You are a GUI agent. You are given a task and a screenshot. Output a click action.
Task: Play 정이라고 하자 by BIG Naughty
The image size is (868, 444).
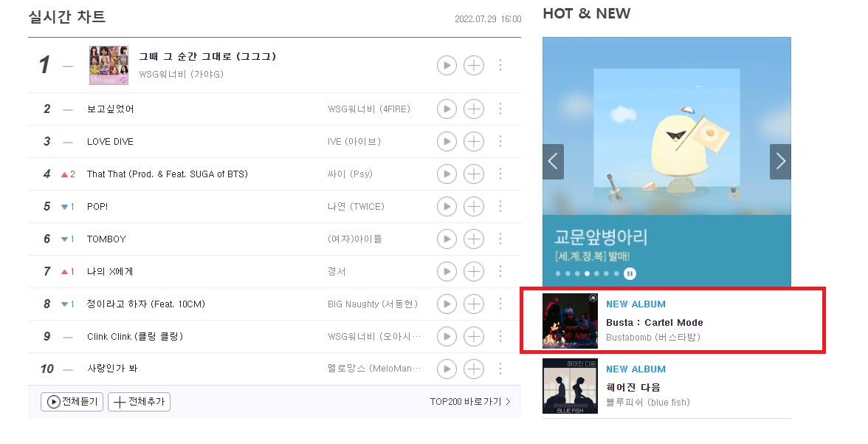[x=447, y=304]
